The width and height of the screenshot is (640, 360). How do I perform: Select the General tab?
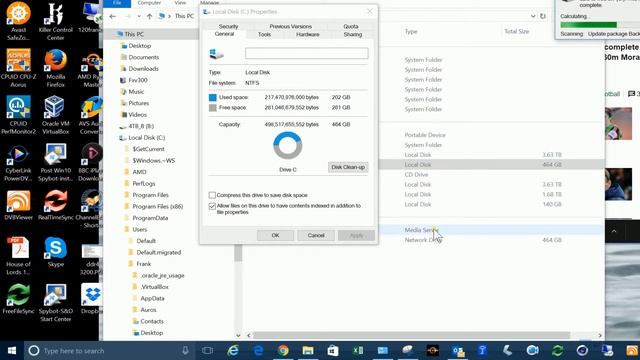(x=224, y=34)
